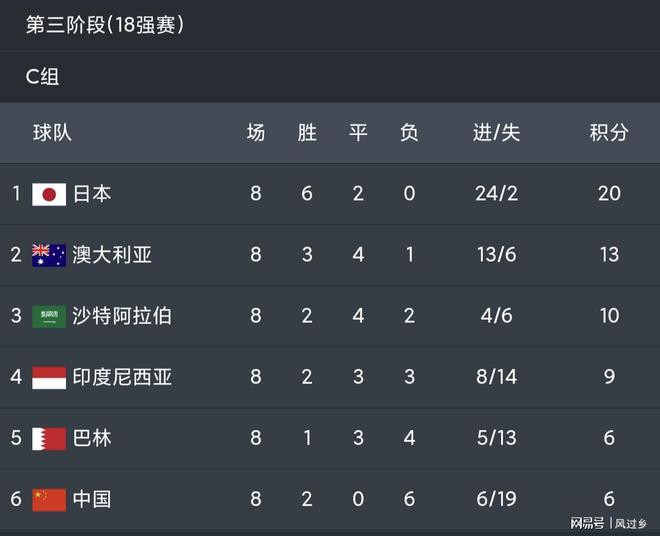Open the 沙特阿拉伯 team name
The width and height of the screenshot is (660, 536).
point(122,316)
